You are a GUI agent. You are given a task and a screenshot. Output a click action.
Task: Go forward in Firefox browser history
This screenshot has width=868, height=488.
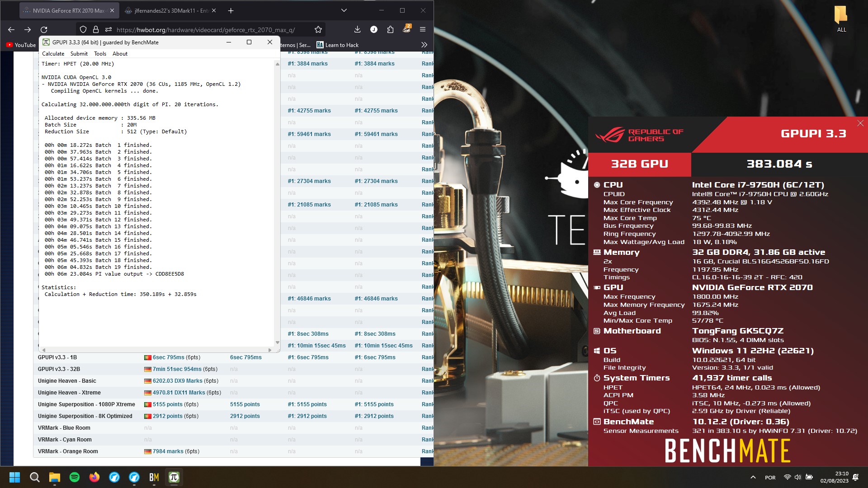point(28,29)
